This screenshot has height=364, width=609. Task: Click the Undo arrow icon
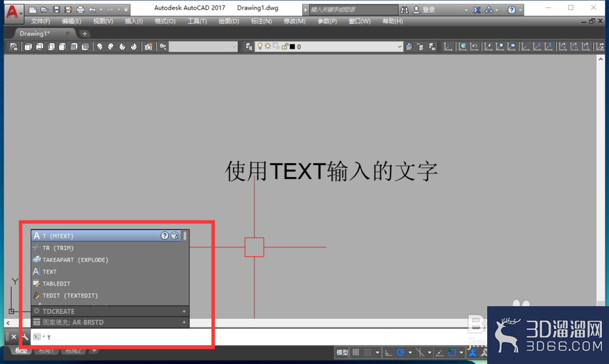(93, 10)
